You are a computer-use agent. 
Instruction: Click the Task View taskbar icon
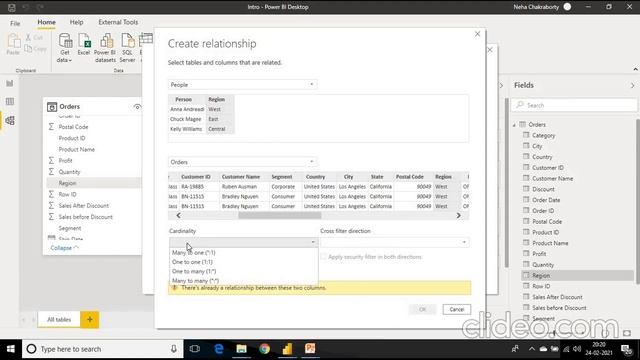pyautogui.click(x=195, y=349)
